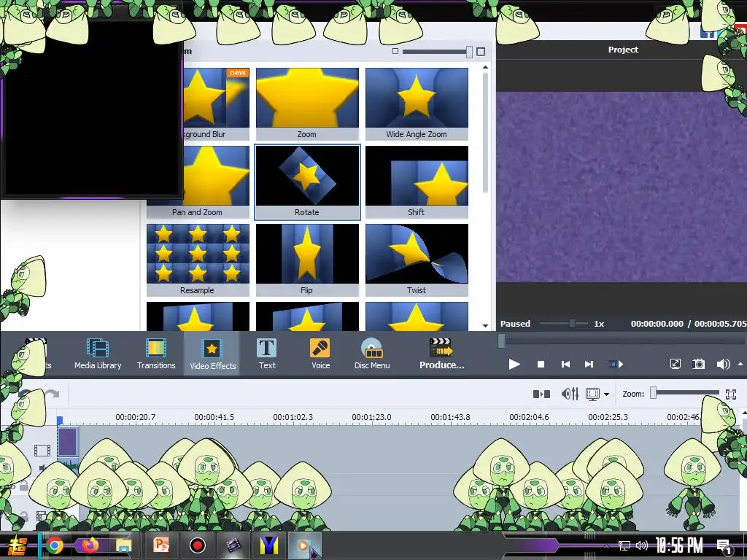Screen dimensions: 747x560
Task: Open the Voice recording tab
Action: tap(320, 354)
